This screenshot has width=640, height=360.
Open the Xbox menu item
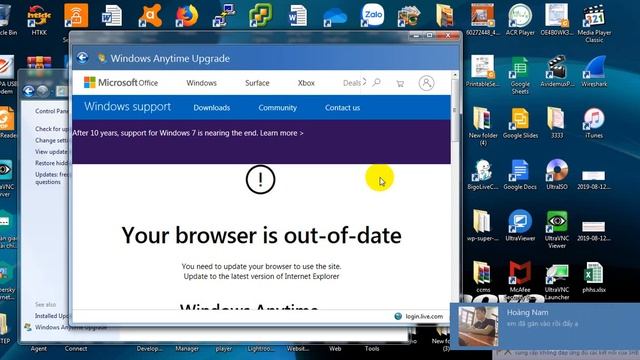click(x=306, y=83)
